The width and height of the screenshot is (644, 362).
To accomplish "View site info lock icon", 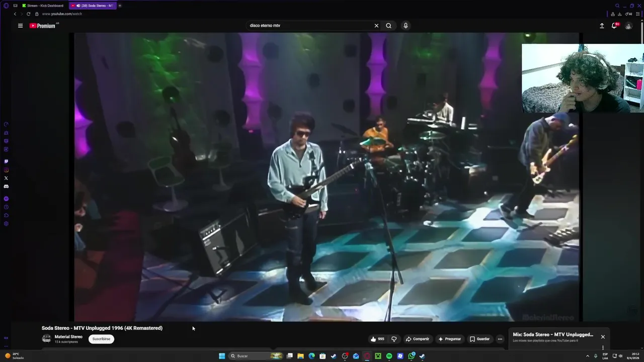I will click(x=37, y=14).
